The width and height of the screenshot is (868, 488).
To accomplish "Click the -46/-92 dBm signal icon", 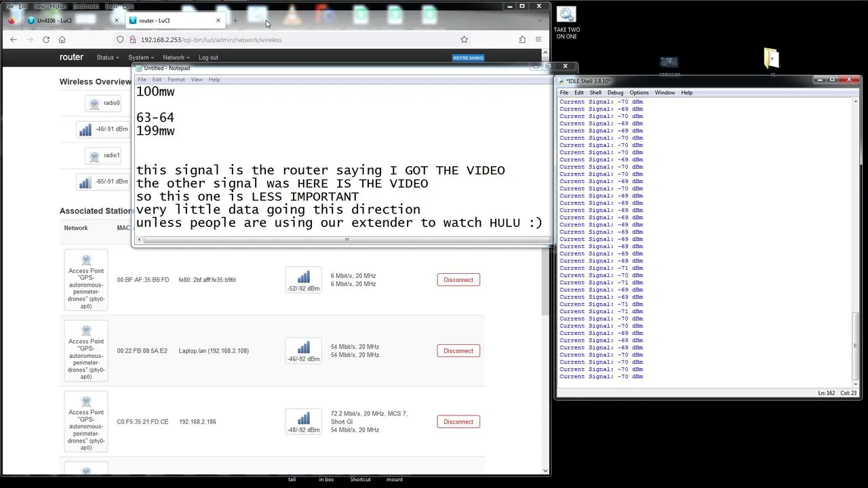I will pos(303,350).
